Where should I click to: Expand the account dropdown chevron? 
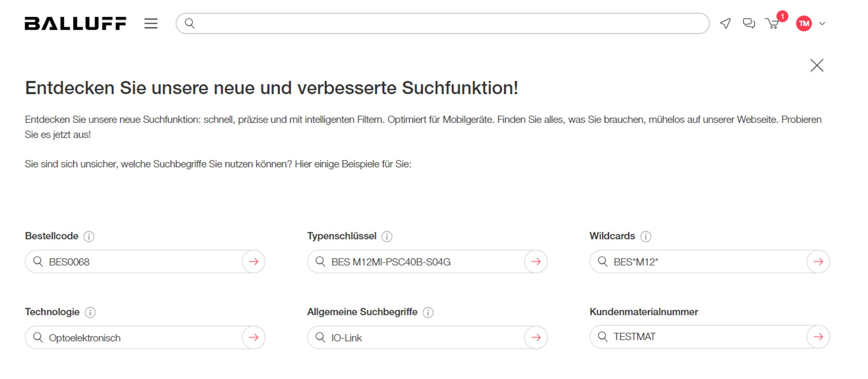tap(822, 24)
